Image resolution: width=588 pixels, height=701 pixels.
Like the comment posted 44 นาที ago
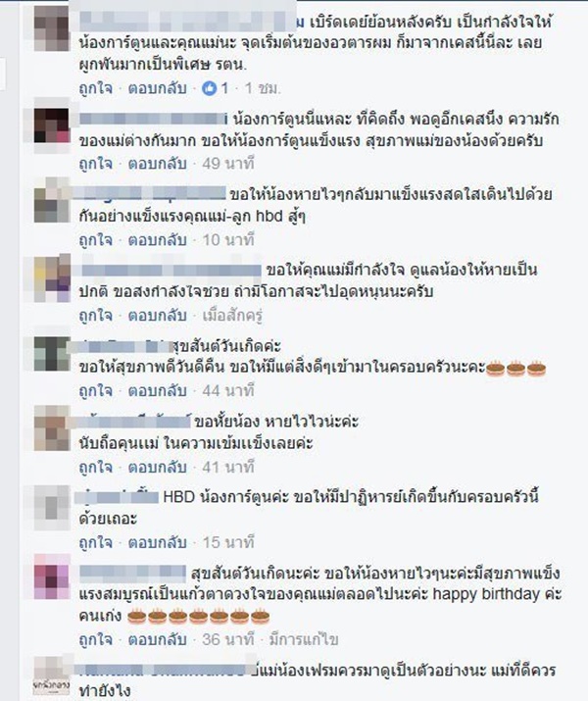coord(96,391)
